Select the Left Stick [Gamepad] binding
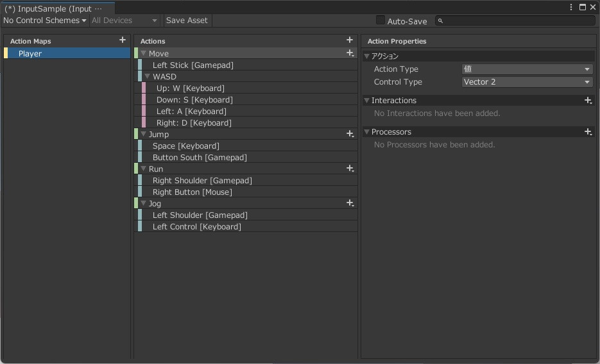 pyautogui.click(x=193, y=65)
